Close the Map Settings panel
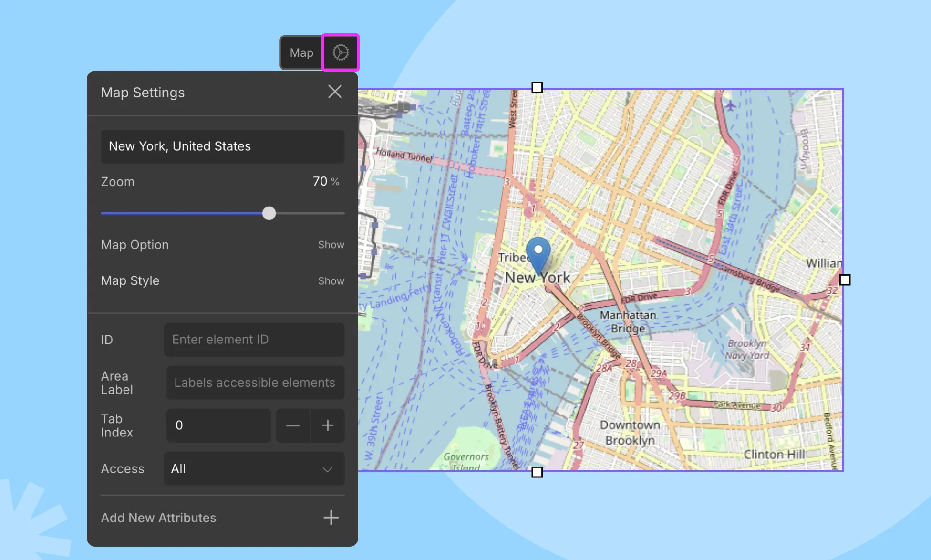931x560 pixels. point(335,92)
